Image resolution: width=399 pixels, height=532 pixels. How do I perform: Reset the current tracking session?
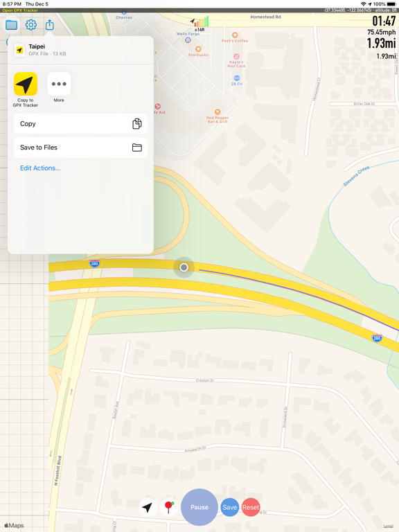click(251, 508)
